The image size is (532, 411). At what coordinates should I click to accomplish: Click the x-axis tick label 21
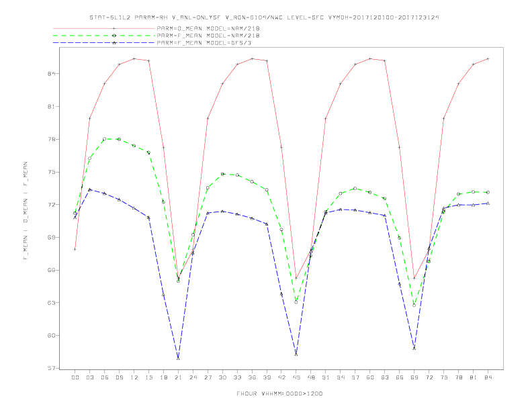pyautogui.click(x=179, y=377)
